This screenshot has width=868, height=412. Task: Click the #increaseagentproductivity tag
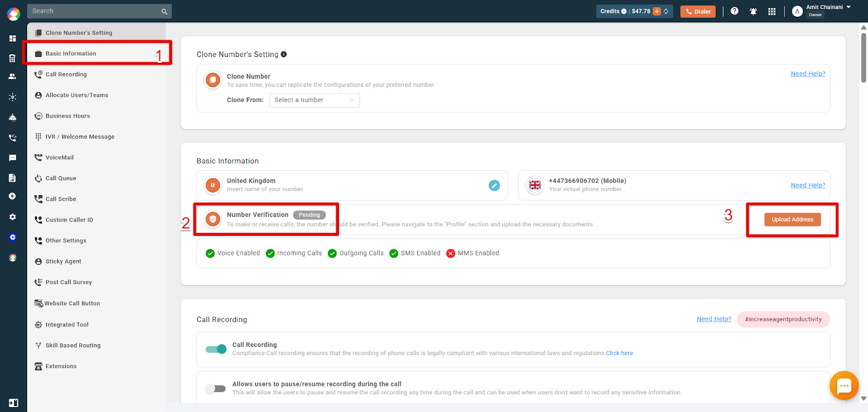[x=783, y=319]
